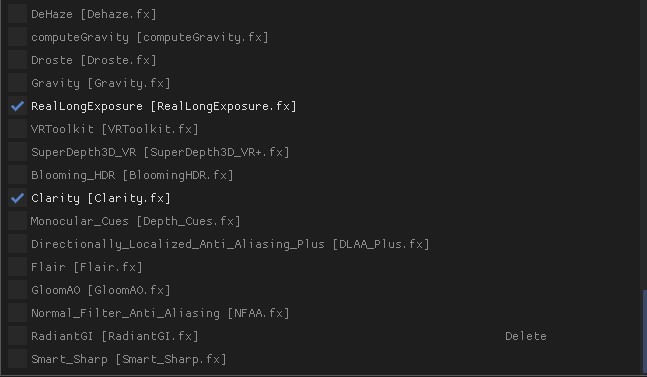Uncheck the Clarity effect checkbox
The height and width of the screenshot is (377, 647).
(x=17, y=198)
